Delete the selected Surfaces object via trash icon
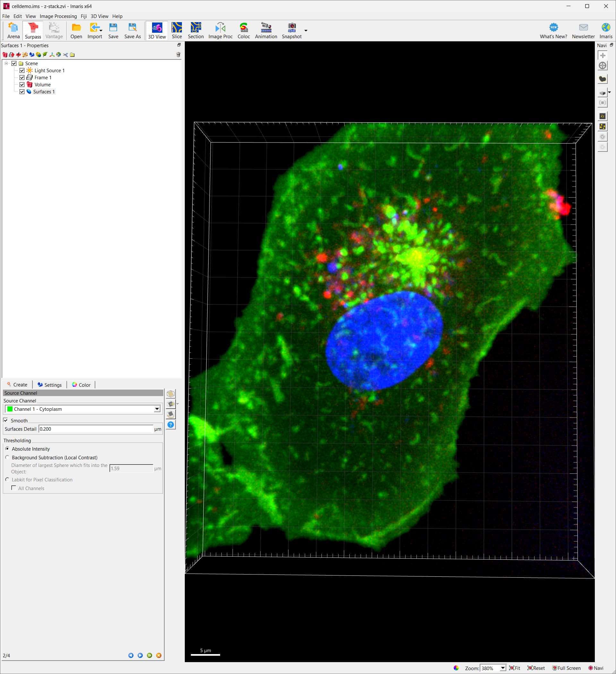 tap(178, 55)
